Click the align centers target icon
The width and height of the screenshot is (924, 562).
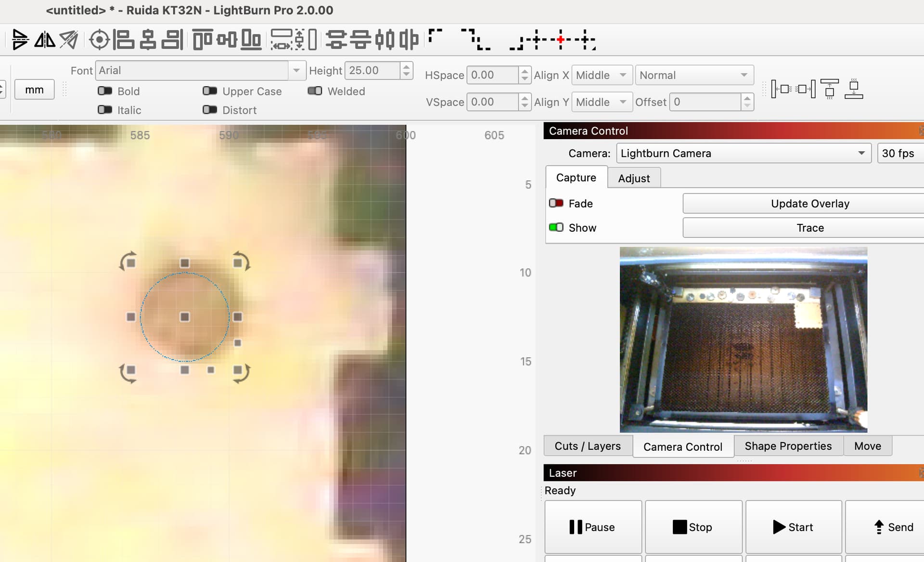tap(99, 39)
